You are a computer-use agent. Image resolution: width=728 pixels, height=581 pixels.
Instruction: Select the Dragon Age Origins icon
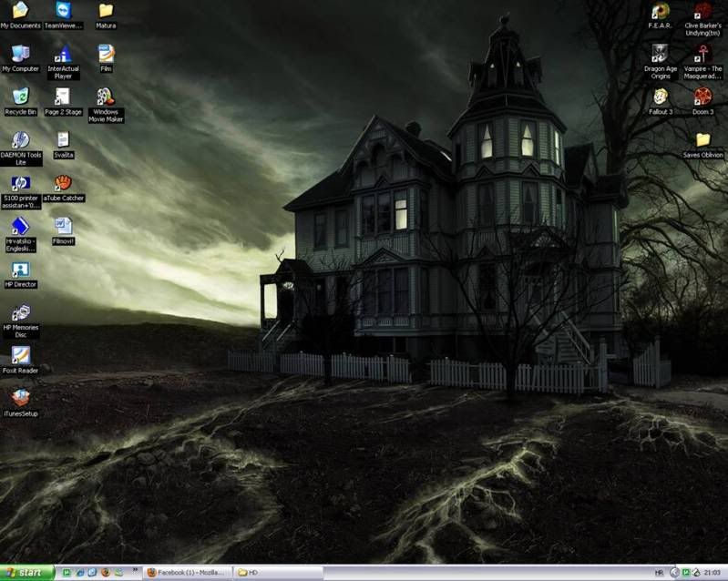[x=660, y=54]
